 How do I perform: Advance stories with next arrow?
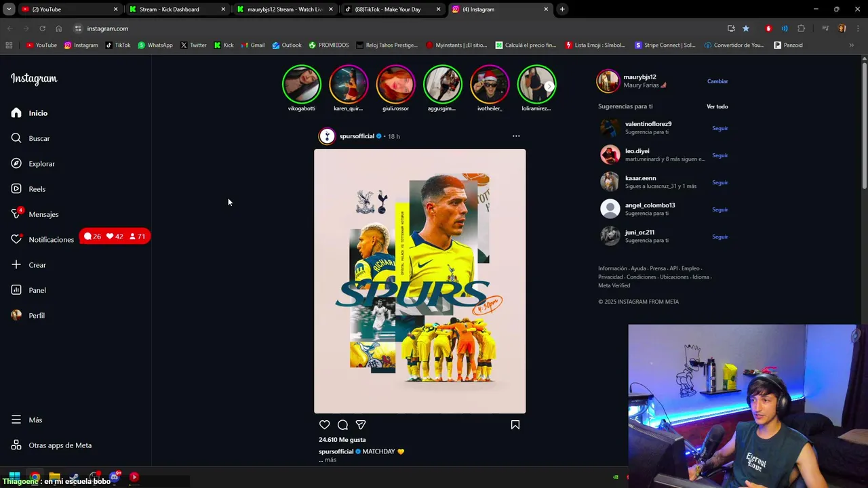point(549,86)
